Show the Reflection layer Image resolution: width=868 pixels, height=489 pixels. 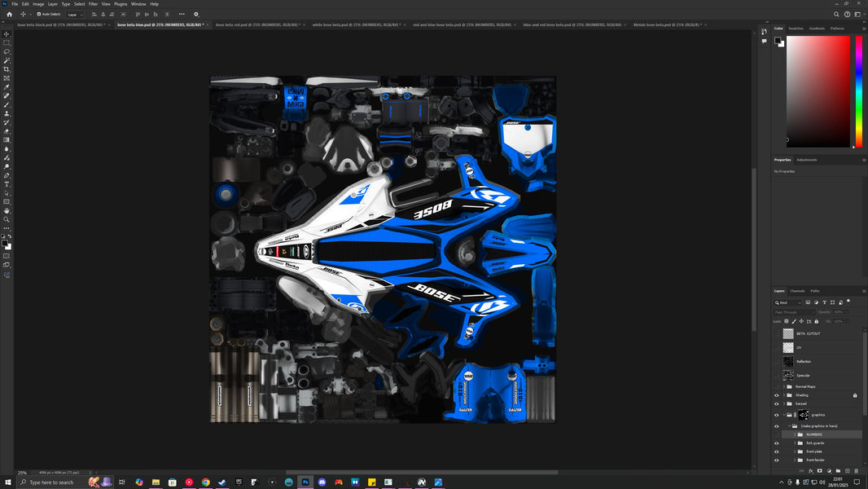776,362
